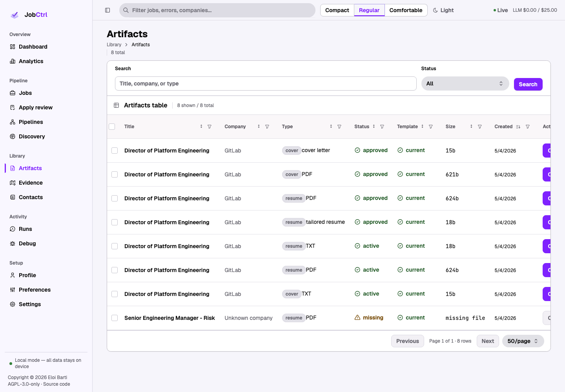Check the cover TXT row checkbox
Viewport: 565px width, 392px height.
tap(115, 294)
